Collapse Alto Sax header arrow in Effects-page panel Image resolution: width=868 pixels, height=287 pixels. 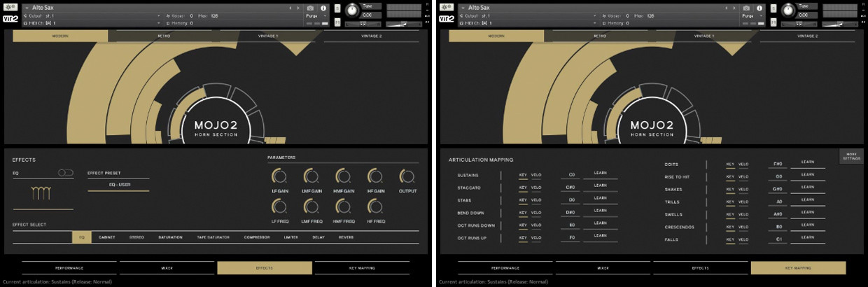click(27, 8)
